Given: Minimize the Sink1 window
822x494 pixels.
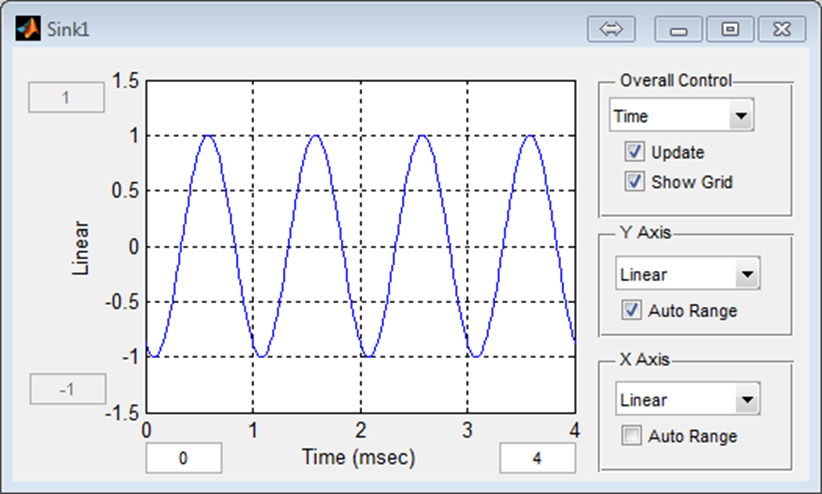Looking at the screenshot, I should tap(678, 29).
